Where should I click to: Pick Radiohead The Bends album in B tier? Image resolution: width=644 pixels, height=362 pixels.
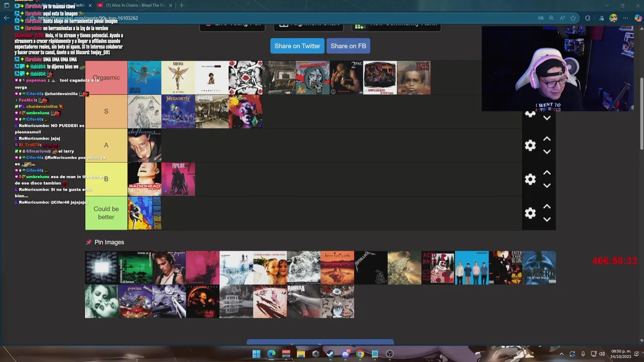pyautogui.click(x=144, y=179)
